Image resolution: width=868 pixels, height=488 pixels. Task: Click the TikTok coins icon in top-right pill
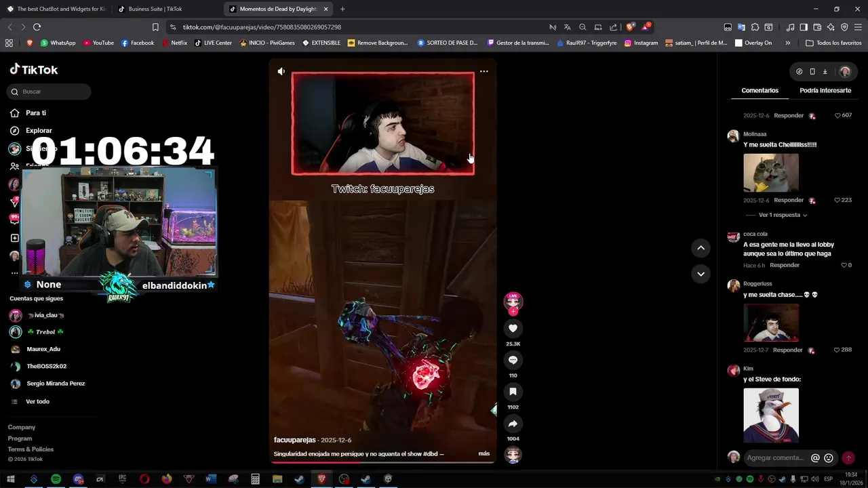(799, 71)
